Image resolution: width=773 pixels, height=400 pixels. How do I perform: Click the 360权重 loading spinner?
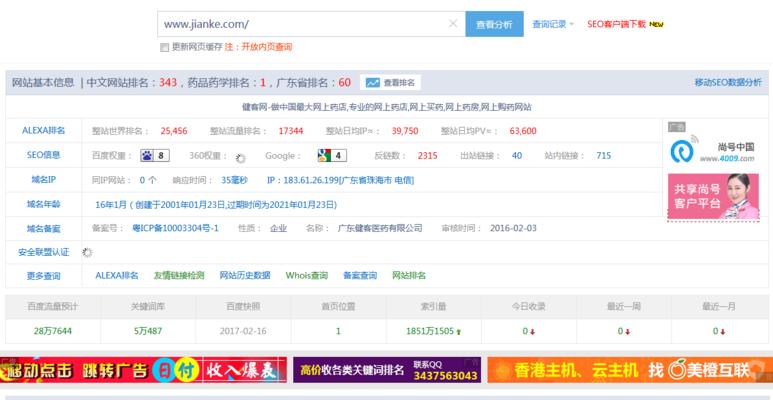[x=240, y=158]
